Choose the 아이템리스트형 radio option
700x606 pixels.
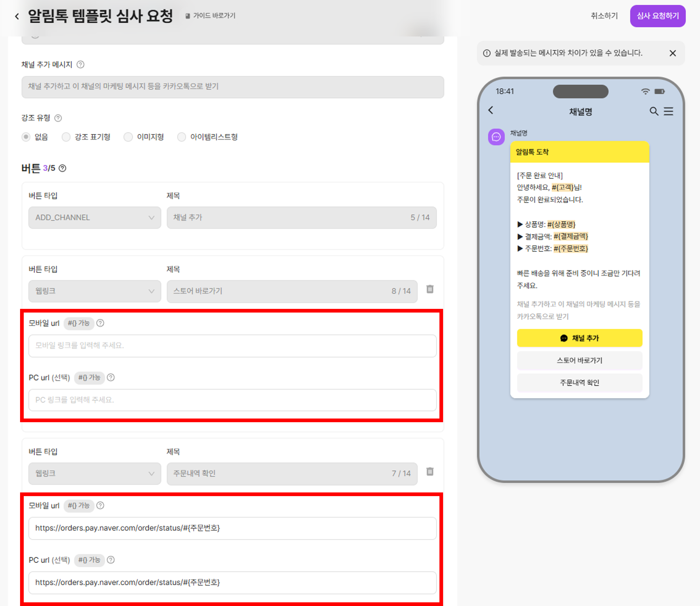(x=182, y=137)
